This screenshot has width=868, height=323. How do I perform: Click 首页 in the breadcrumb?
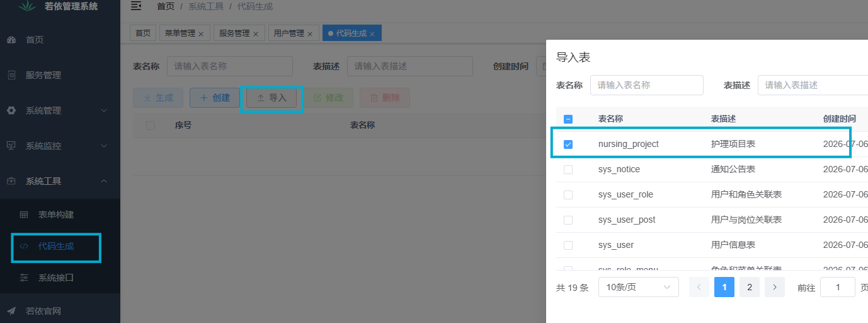click(x=166, y=6)
